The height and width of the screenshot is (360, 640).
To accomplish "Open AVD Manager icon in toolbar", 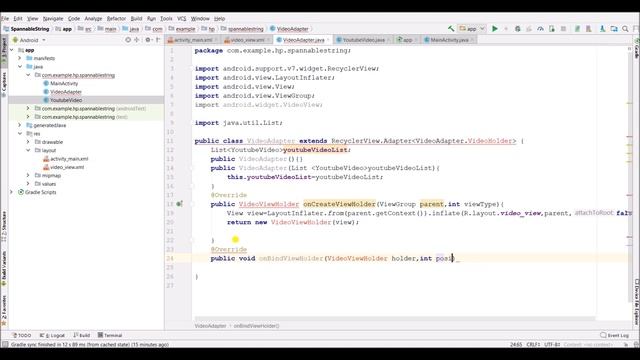I will (577, 29).
